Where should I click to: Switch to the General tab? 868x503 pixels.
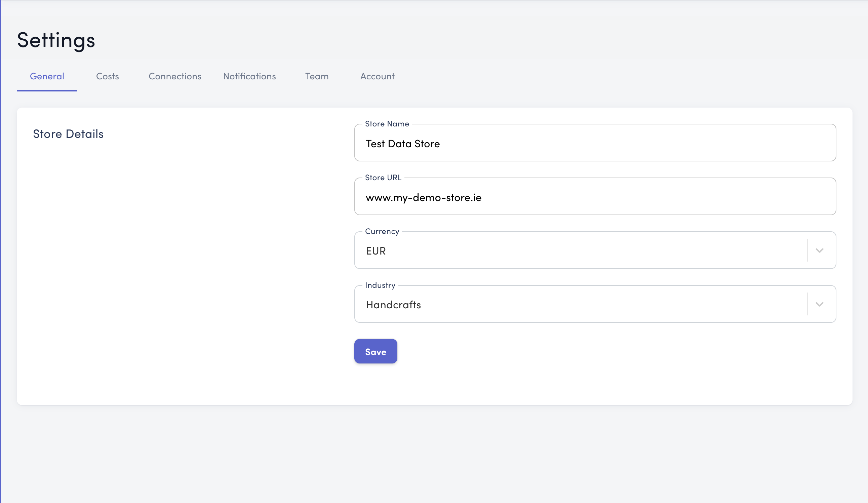tap(47, 76)
